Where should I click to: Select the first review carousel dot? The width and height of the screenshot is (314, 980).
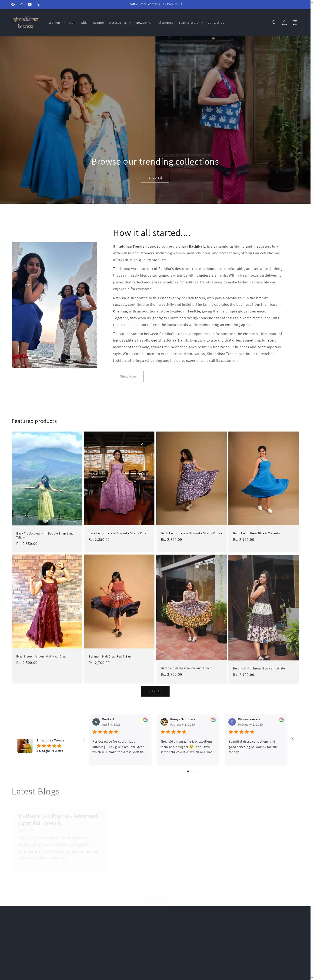188,771
